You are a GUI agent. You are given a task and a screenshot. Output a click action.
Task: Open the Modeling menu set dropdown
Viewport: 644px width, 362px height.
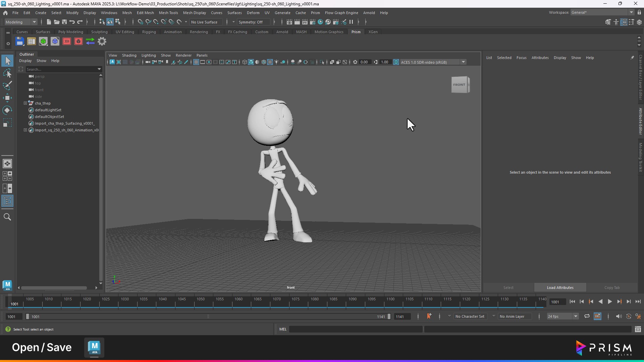pos(21,22)
